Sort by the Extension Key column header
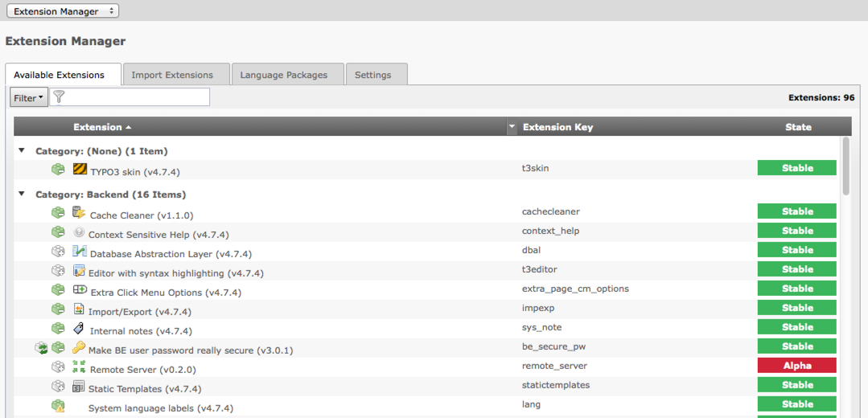 (558, 127)
